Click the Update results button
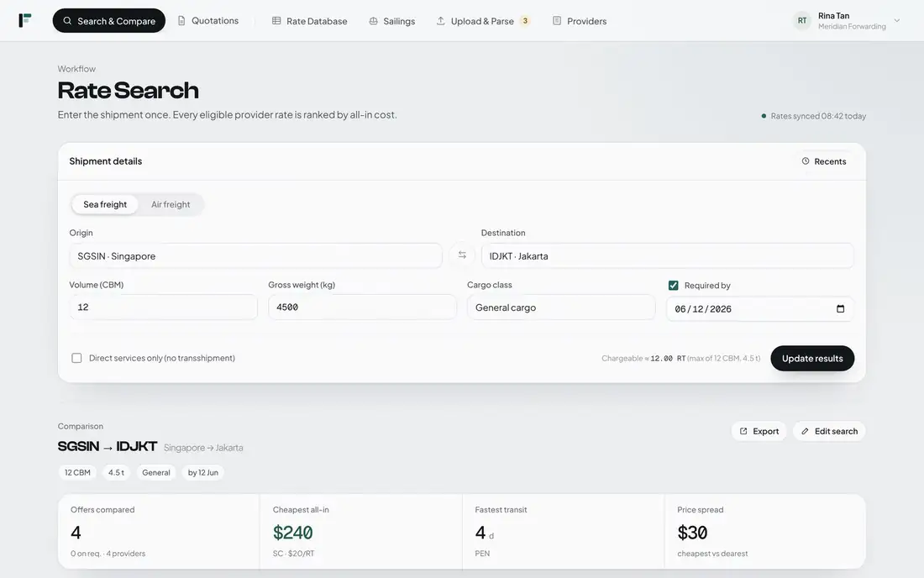Image resolution: width=924 pixels, height=578 pixels. click(x=812, y=358)
